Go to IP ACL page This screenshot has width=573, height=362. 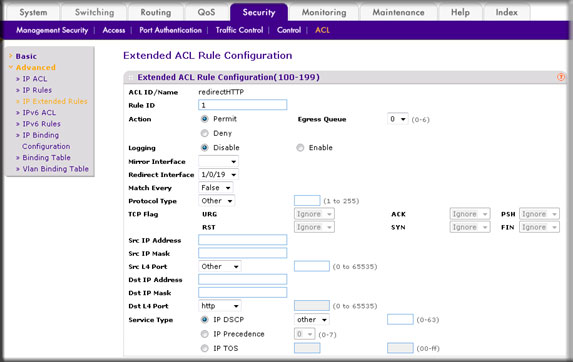(35, 79)
